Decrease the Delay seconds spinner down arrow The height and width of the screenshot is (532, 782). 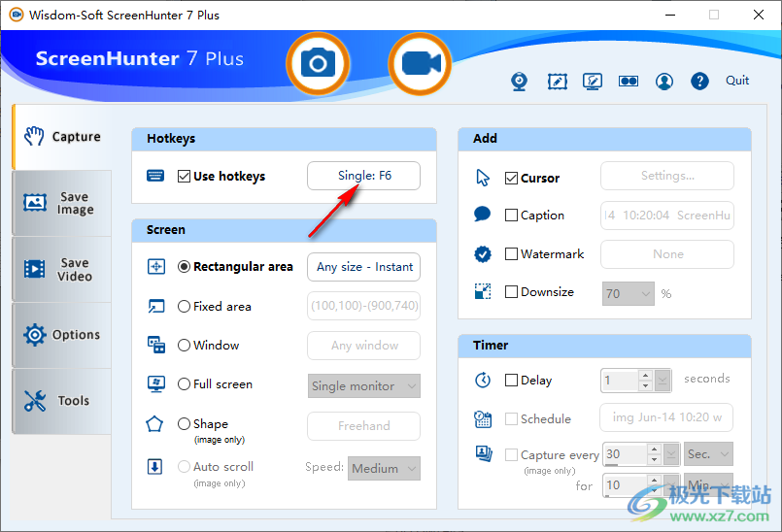(645, 386)
